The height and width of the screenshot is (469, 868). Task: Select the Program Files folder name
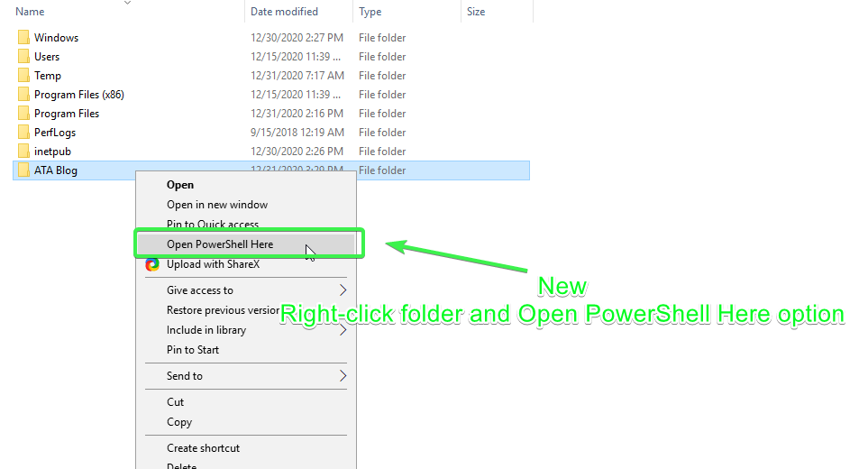(67, 114)
